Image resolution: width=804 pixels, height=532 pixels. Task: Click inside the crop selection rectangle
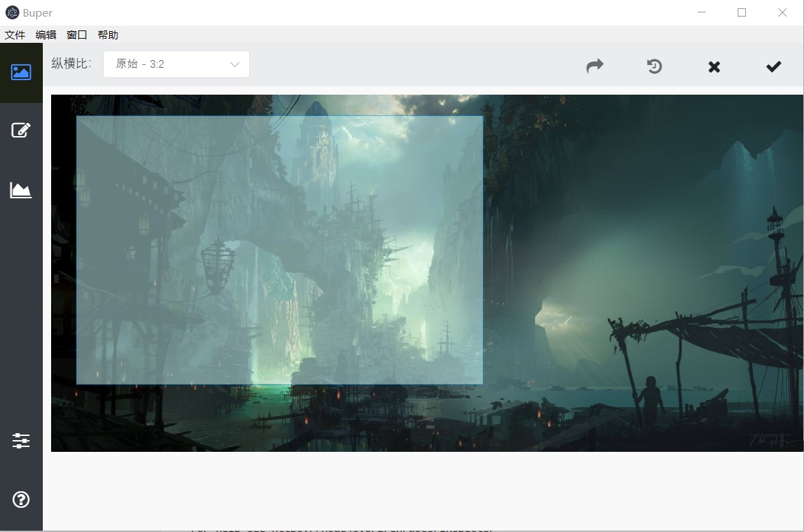280,250
